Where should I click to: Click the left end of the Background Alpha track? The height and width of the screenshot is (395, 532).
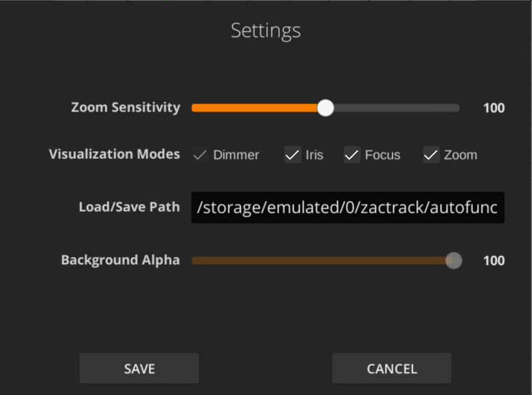click(x=194, y=260)
